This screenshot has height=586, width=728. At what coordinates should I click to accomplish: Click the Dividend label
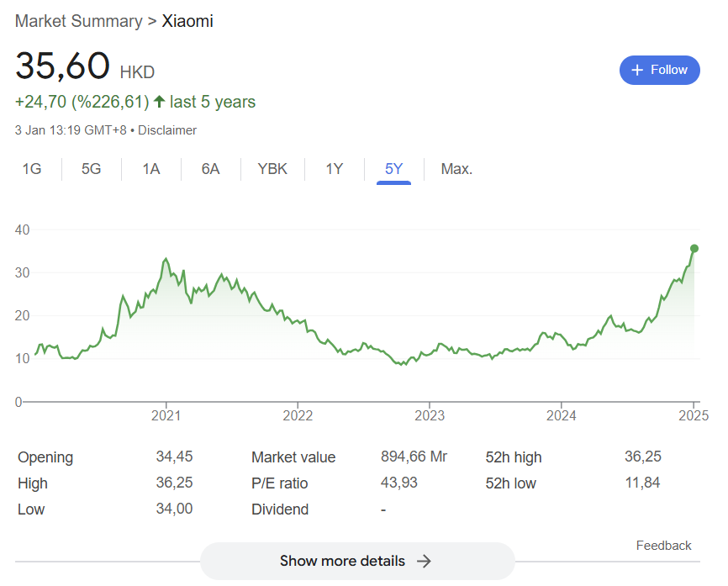tap(280, 509)
